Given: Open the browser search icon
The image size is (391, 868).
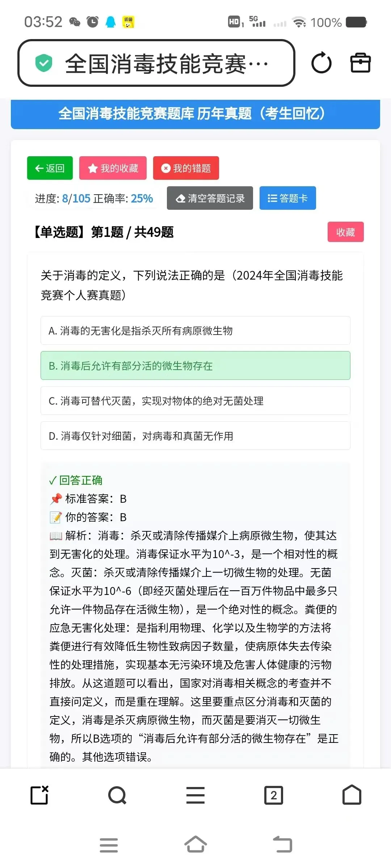Looking at the screenshot, I should 117,795.
